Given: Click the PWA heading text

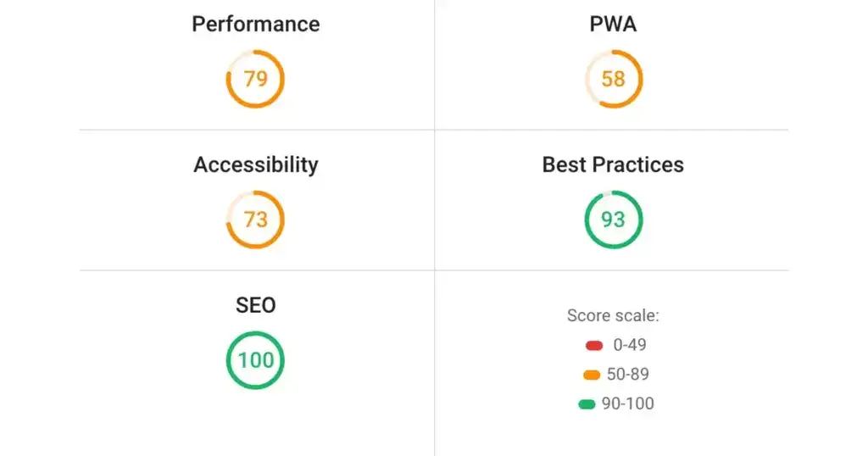Looking at the screenshot, I should [613, 24].
